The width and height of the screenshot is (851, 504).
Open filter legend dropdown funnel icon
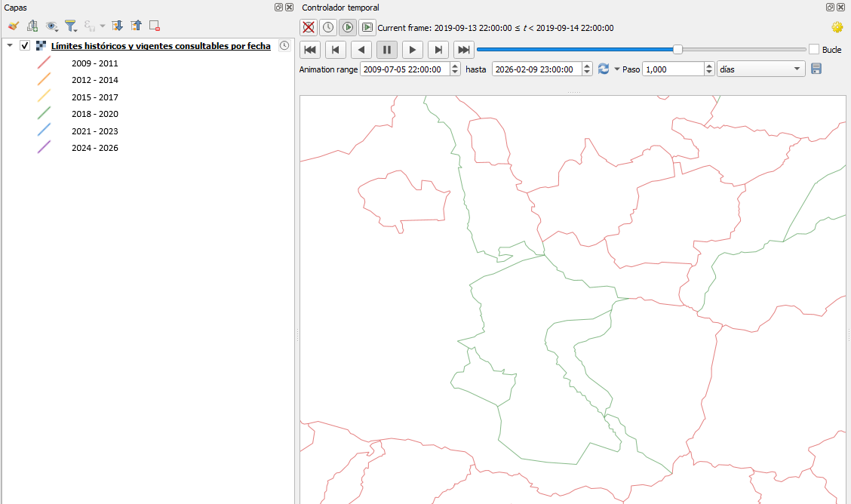(70, 26)
